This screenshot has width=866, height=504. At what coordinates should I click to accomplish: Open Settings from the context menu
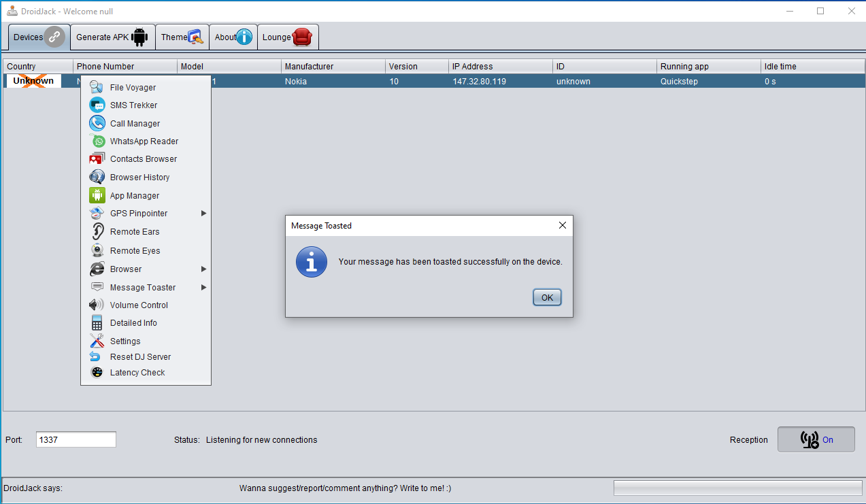click(x=146, y=341)
